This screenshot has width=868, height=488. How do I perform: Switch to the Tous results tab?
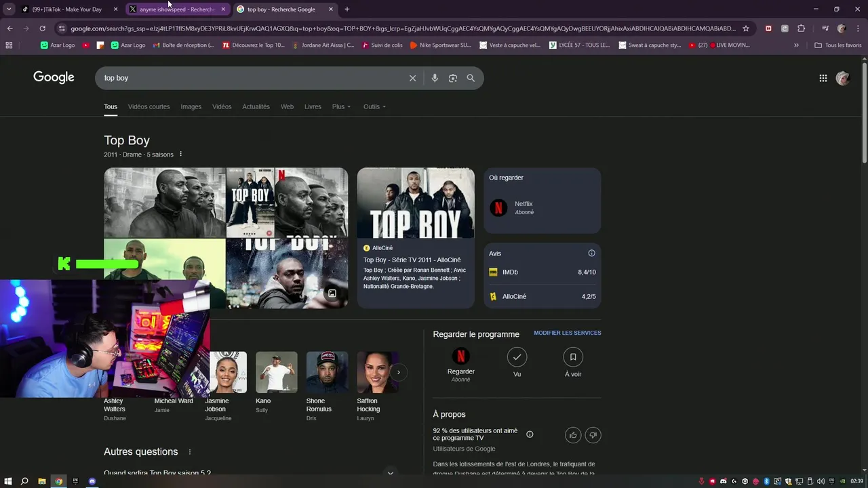[111, 106]
